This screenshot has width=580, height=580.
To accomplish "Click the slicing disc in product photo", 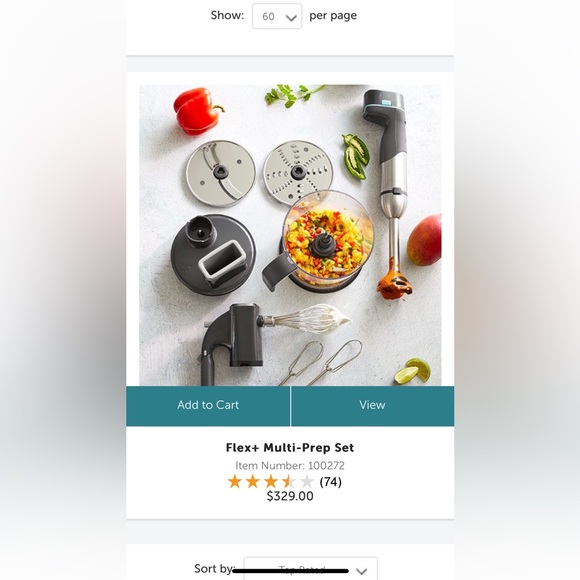I will pyautogui.click(x=221, y=173).
